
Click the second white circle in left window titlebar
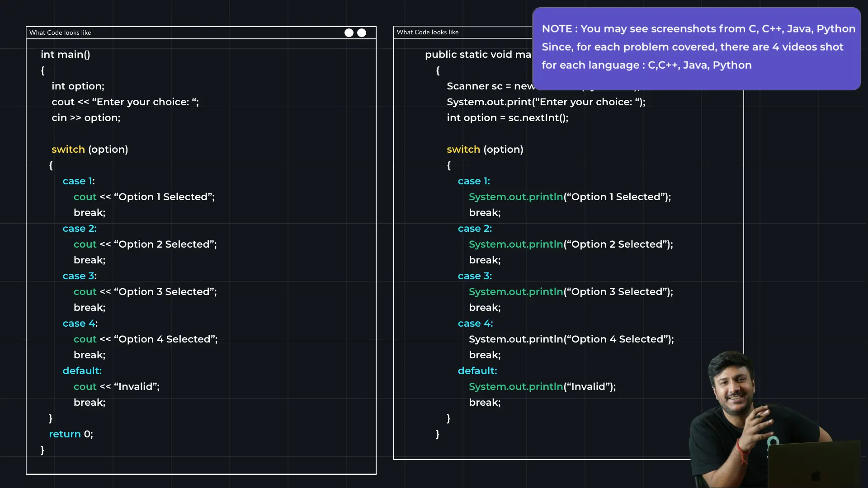[362, 33]
